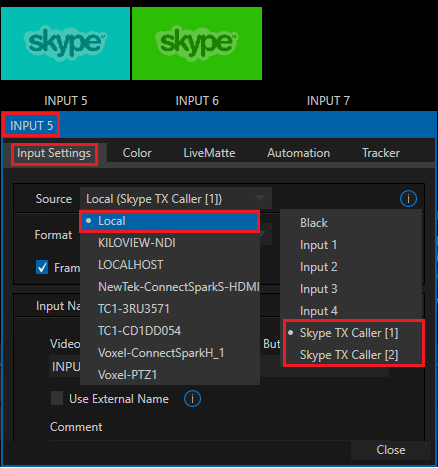Select Local in the source list

pyautogui.click(x=170, y=221)
